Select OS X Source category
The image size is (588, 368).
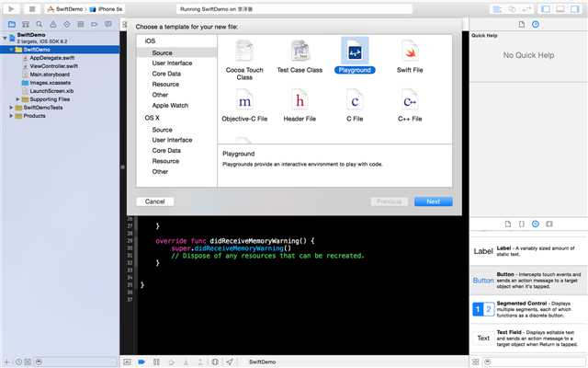(x=163, y=130)
